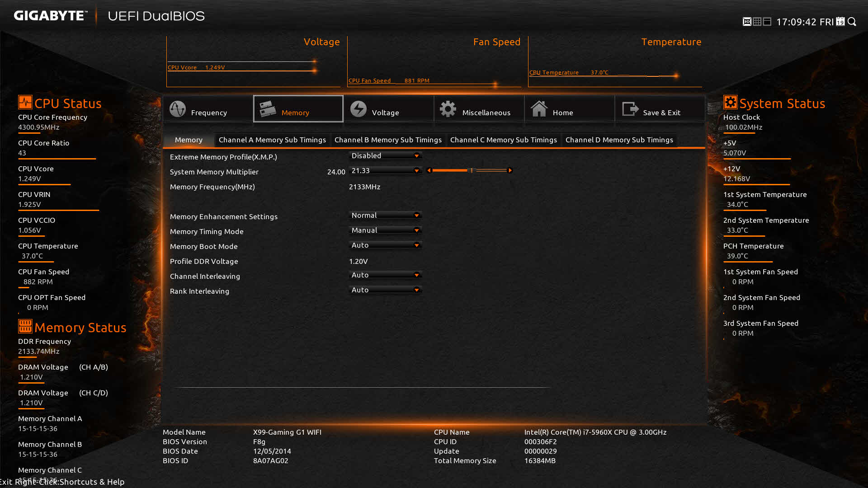Open the Save & Exit section
The image size is (868, 488).
660,109
